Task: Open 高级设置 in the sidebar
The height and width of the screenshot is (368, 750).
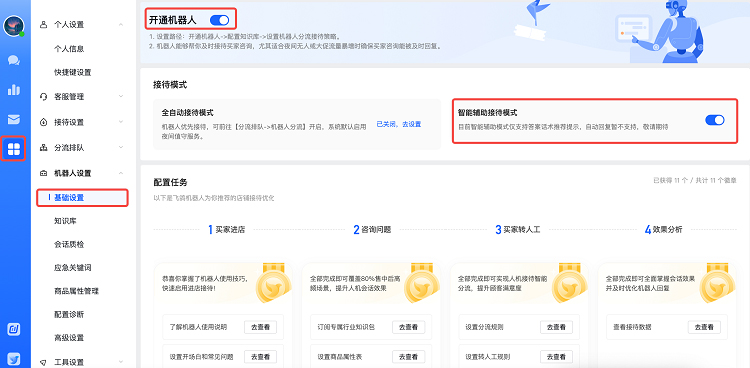Action: click(69, 338)
